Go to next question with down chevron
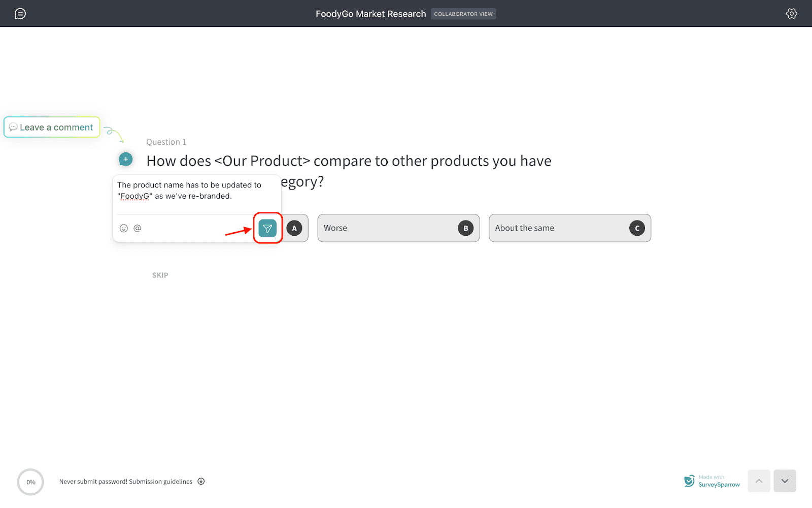The image size is (812, 508). click(785, 481)
